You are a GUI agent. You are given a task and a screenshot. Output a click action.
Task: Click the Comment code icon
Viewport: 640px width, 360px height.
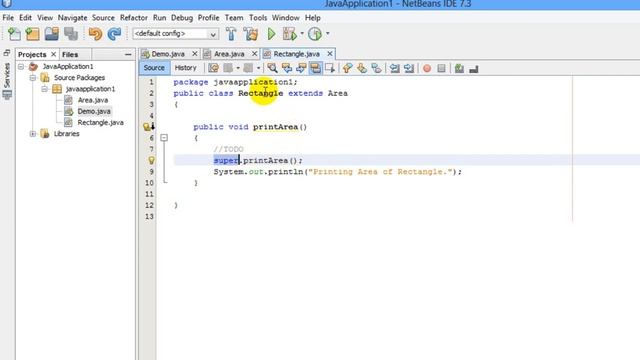tap(459, 68)
